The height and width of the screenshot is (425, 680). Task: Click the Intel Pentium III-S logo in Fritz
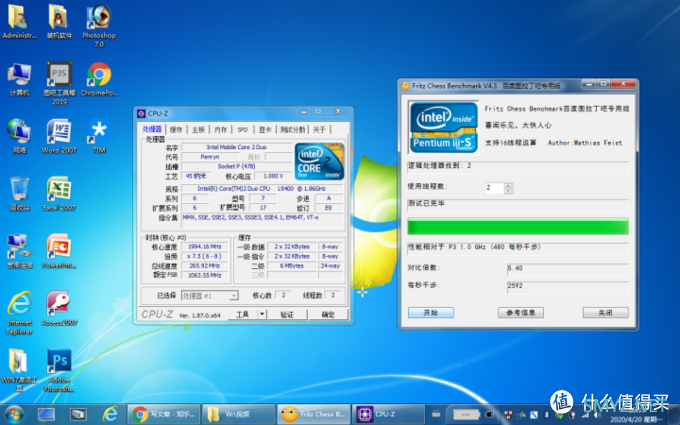pos(444,127)
